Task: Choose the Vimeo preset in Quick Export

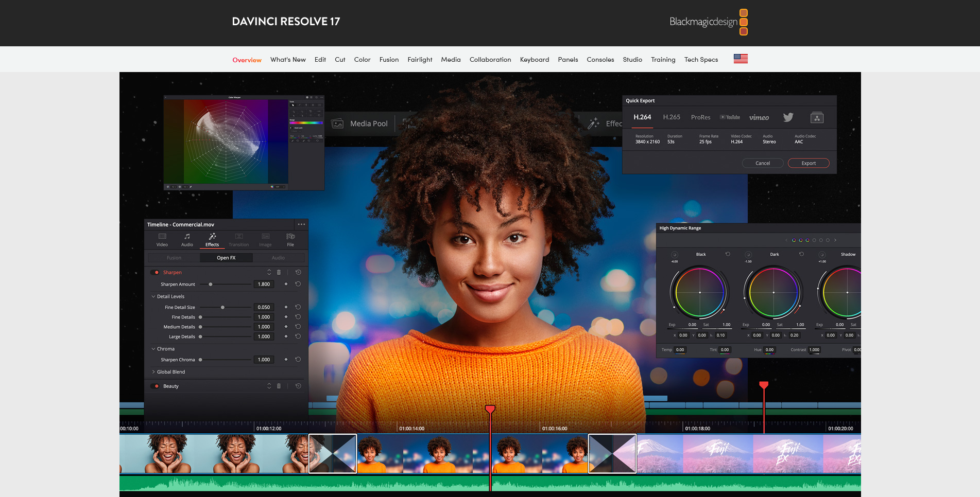Action: (x=759, y=117)
